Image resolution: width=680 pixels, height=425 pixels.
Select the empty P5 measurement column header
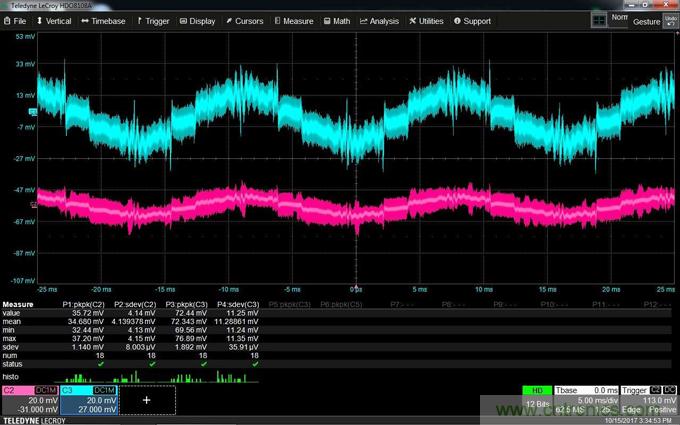[290, 303]
